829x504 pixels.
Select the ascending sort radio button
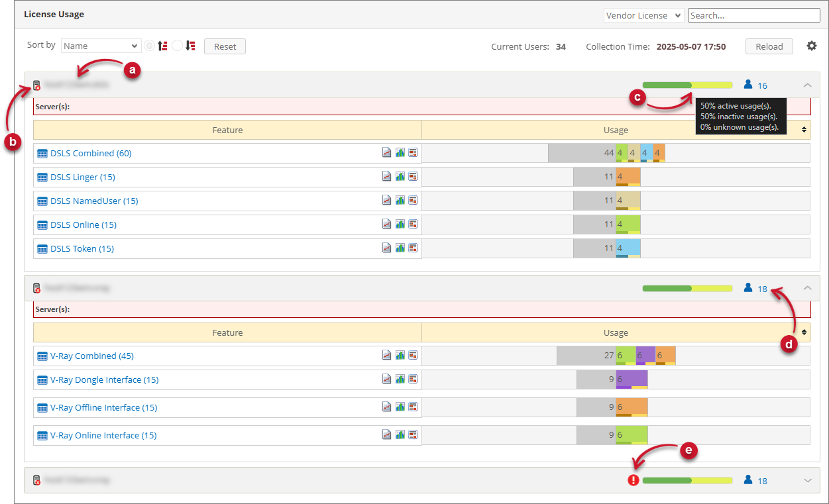pyautogui.click(x=150, y=46)
